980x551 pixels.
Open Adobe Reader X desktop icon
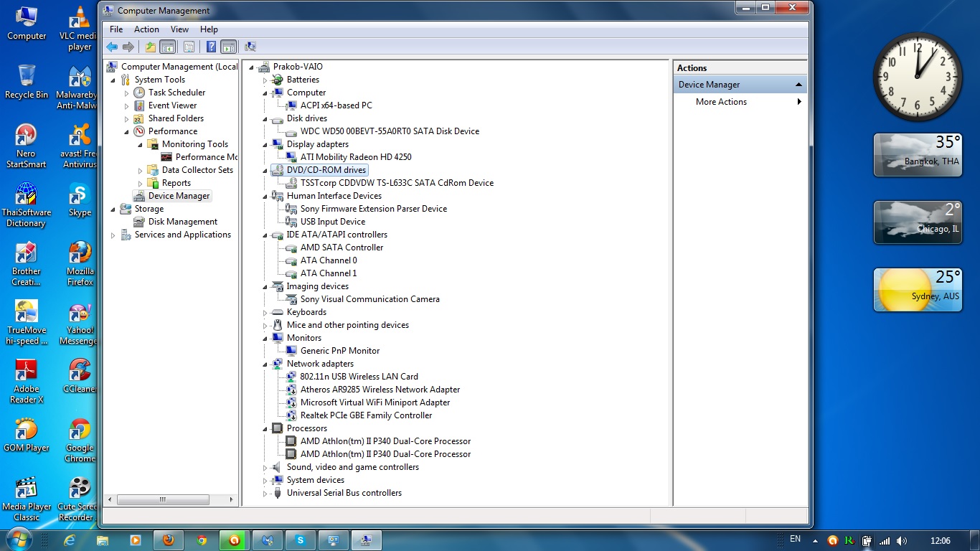[27, 382]
